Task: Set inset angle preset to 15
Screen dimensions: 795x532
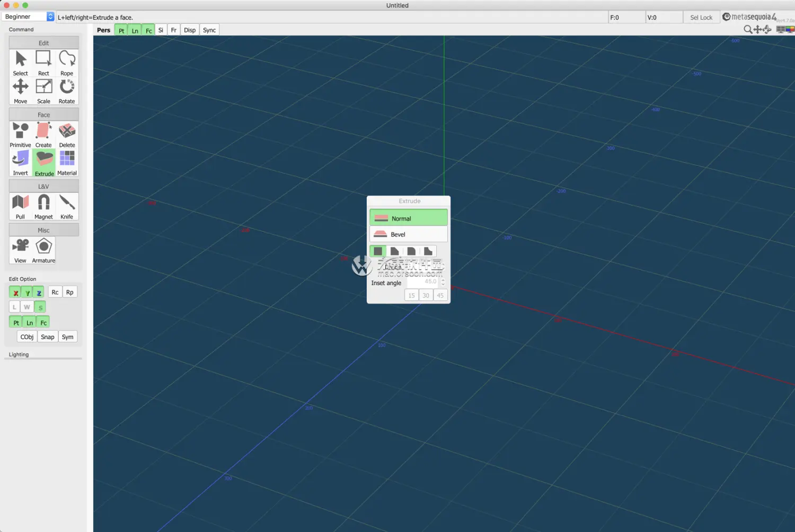Action: pos(412,295)
